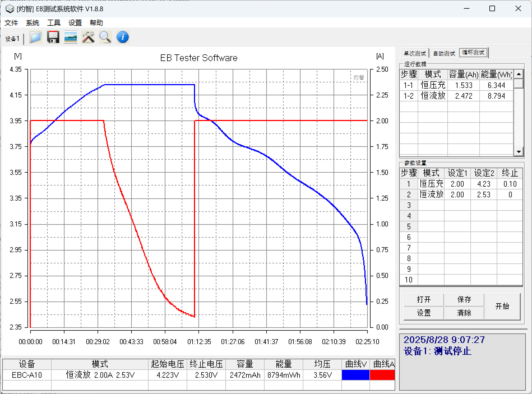Click the blue 曲线V color swatch

(x=355, y=375)
